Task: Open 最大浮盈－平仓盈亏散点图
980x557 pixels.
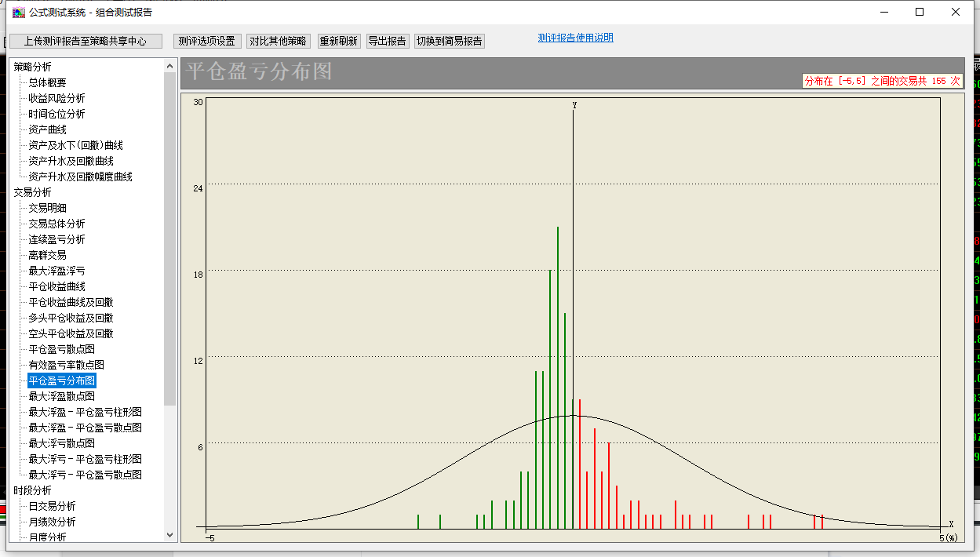Action: (86, 428)
